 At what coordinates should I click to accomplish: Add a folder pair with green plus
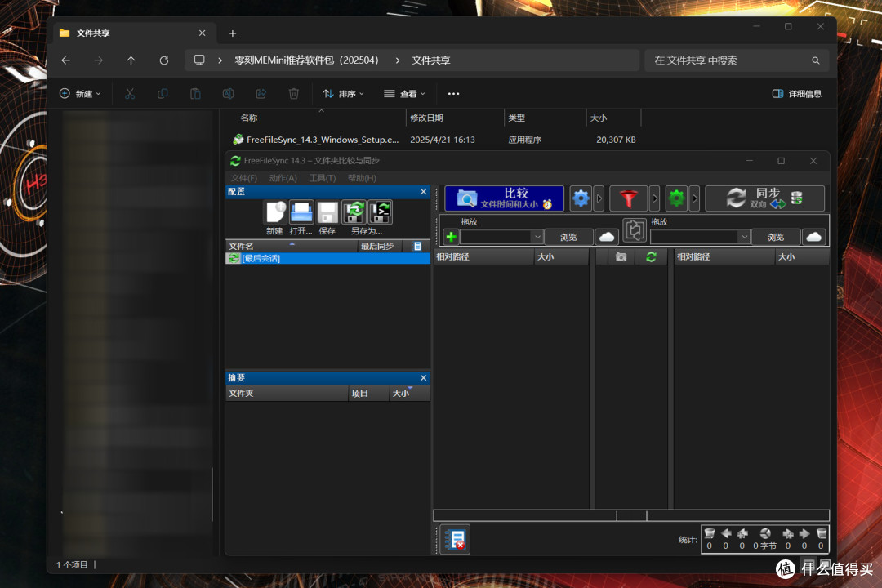[x=451, y=237]
